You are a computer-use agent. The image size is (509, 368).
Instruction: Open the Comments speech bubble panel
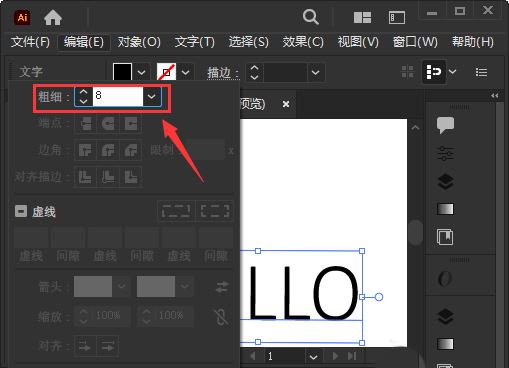coord(445,125)
